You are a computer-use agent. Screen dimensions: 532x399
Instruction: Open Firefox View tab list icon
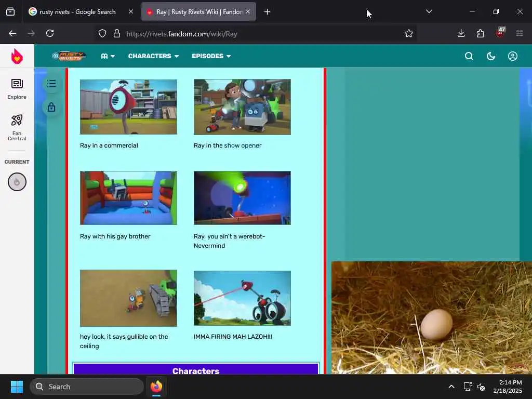click(x=10, y=12)
